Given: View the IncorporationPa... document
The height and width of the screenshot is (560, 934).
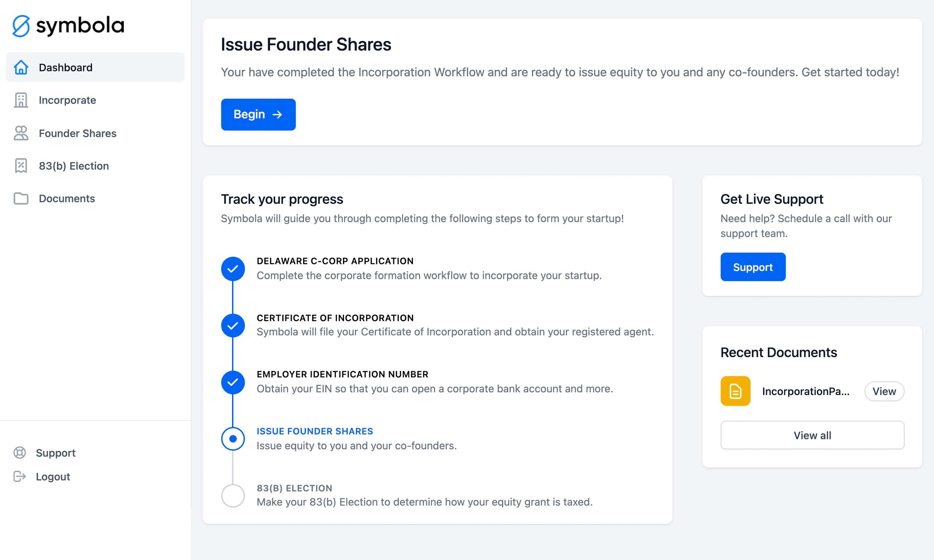Looking at the screenshot, I should coord(884,391).
